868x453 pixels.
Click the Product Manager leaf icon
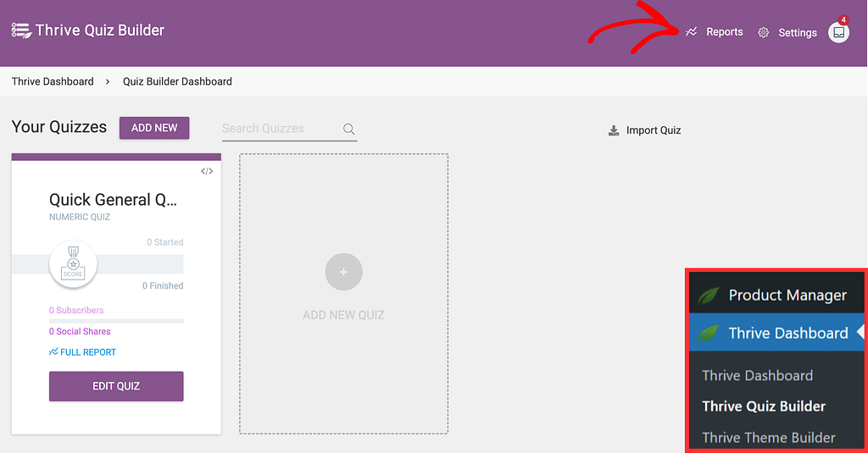coord(708,296)
